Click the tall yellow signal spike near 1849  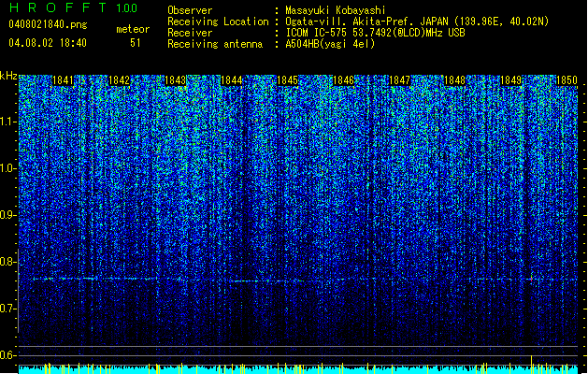click(531, 364)
